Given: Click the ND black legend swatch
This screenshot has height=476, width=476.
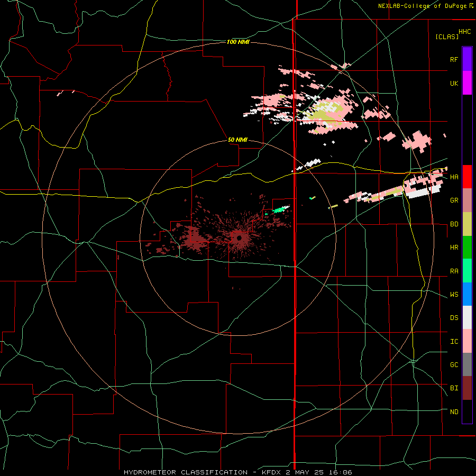Looking at the screenshot, I should point(467,411).
